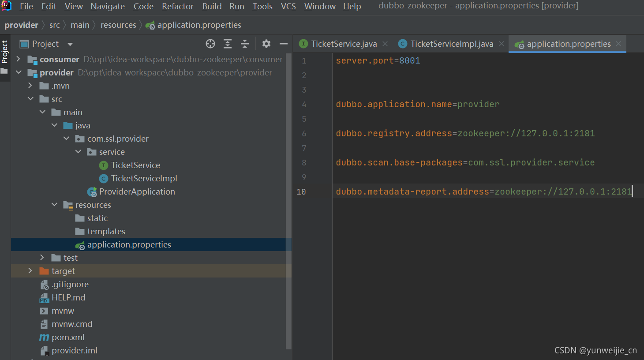The height and width of the screenshot is (360, 644).
Task: Click the .gitignore file icon
Action: 44,285
